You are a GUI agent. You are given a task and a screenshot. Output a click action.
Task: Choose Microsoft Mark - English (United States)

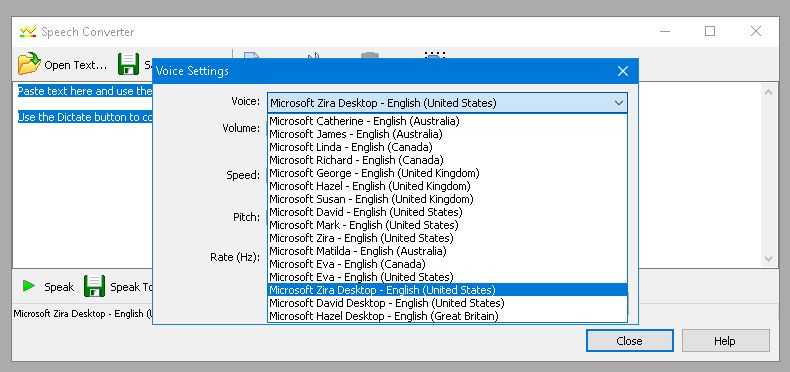[x=447, y=225]
